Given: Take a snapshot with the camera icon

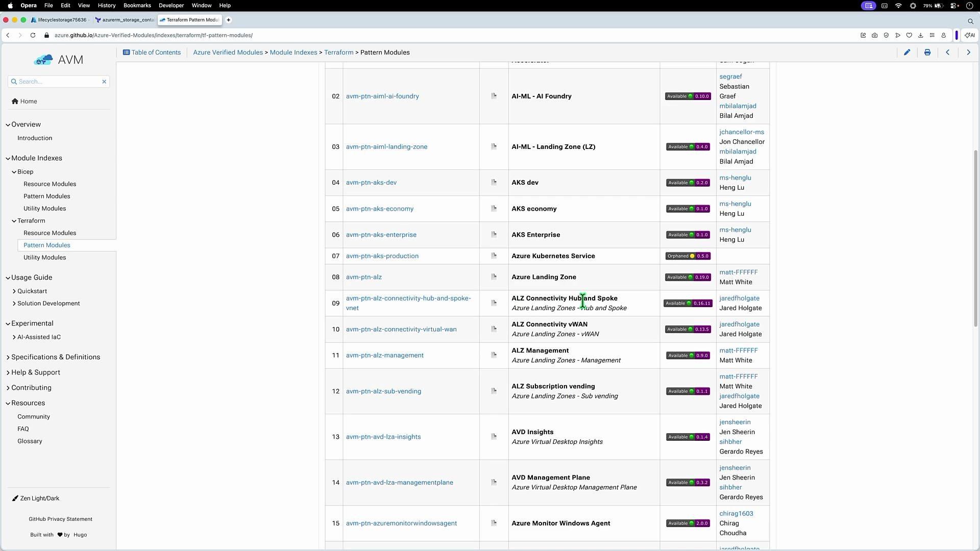Looking at the screenshot, I should [x=875, y=35].
